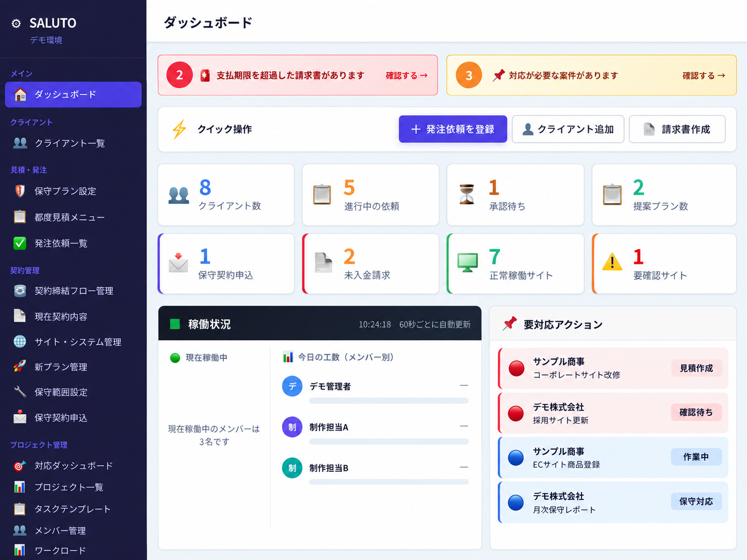The image size is (747, 560).
Task: Click the monitor icon on 正常稼働サイト card
Action: (x=467, y=262)
